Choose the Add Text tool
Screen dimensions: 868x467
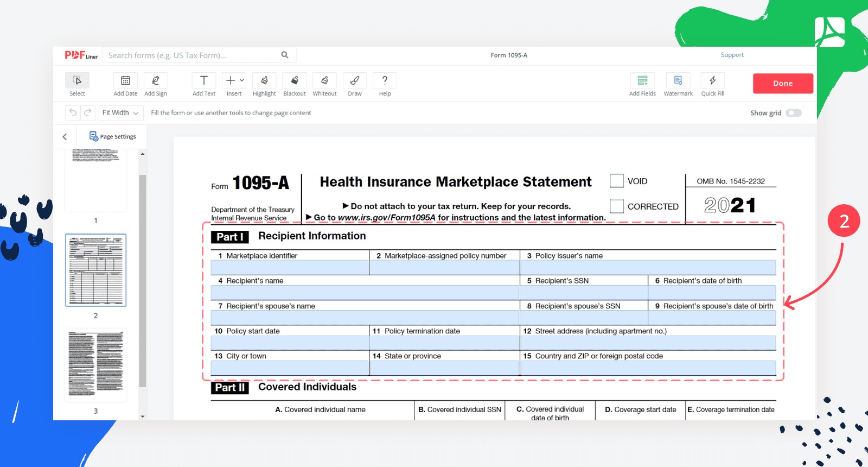[204, 81]
